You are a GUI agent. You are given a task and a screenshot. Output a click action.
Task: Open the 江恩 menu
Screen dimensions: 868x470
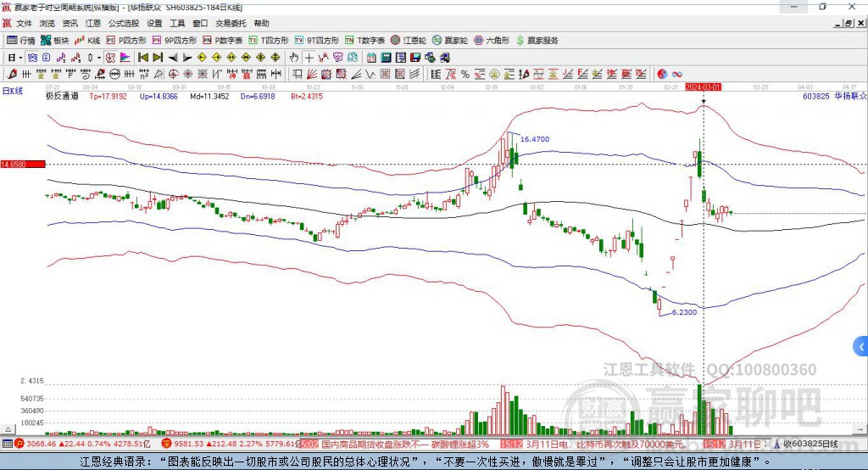(x=93, y=23)
